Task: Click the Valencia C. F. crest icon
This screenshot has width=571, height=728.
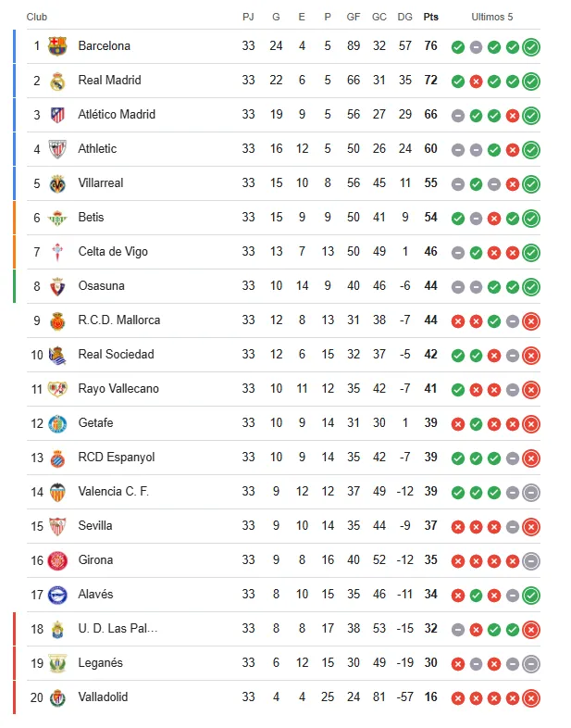Action: pyautogui.click(x=57, y=492)
